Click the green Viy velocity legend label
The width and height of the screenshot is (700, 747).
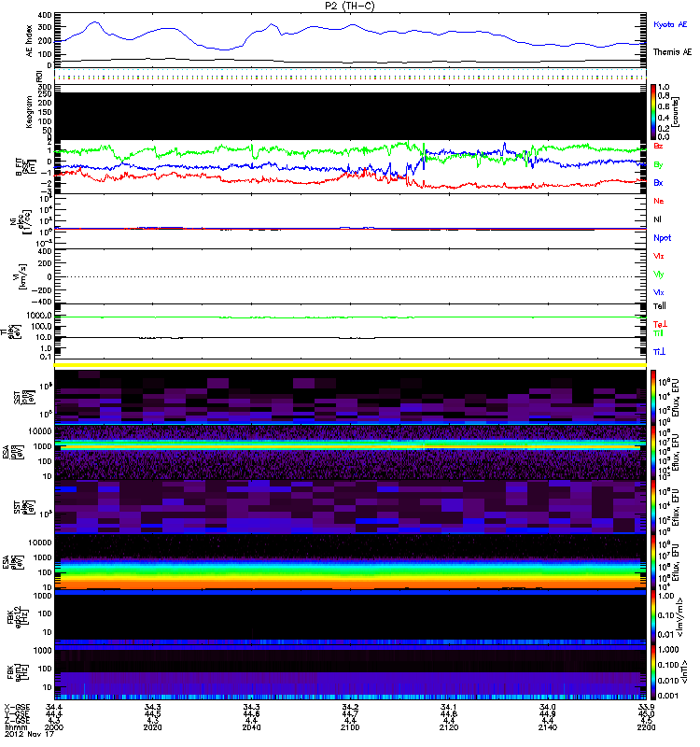click(659, 274)
